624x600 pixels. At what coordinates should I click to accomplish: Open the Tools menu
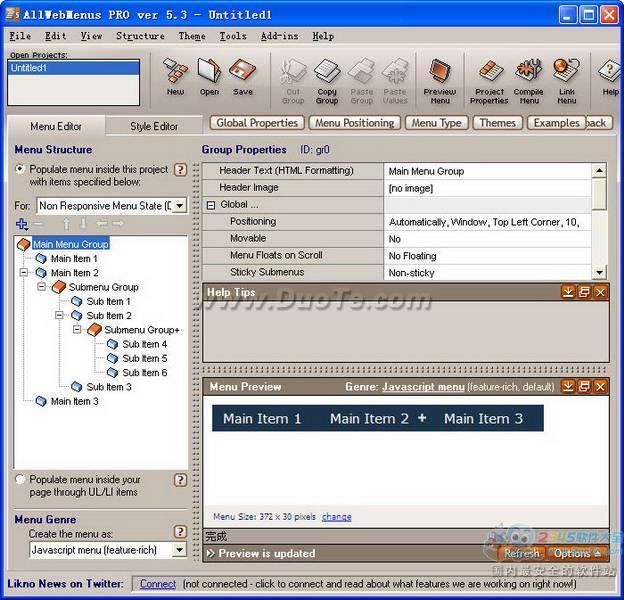pos(233,36)
